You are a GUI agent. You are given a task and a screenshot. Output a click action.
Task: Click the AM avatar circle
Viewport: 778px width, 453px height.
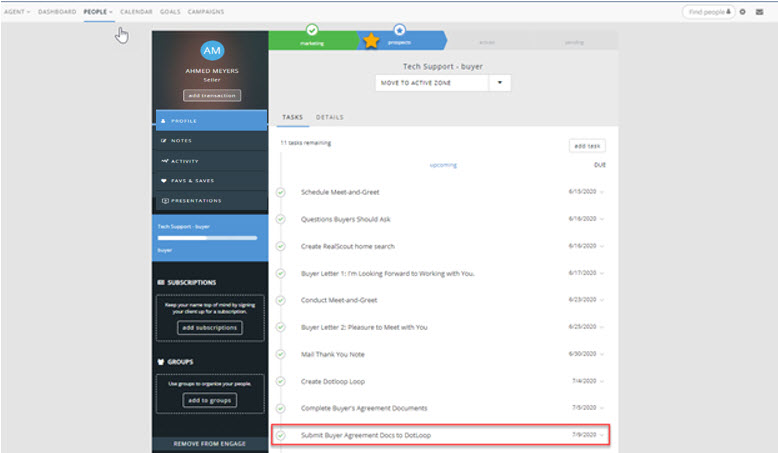coord(212,51)
